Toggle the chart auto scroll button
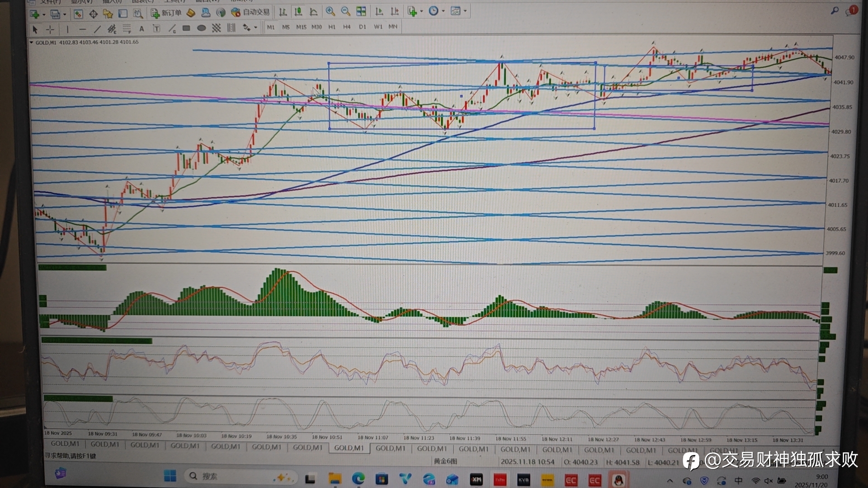This screenshot has width=868, height=488. pyautogui.click(x=379, y=12)
